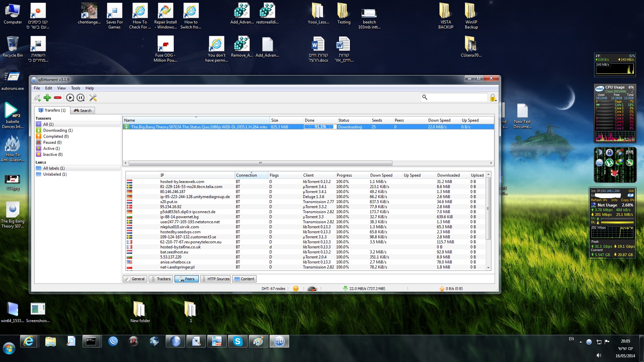
Task: Sort torrents by Size column header
Action: coord(287,120)
